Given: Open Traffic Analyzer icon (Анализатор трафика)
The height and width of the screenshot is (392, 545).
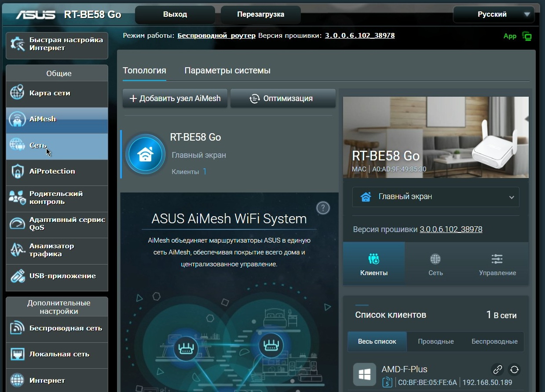Looking at the screenshot, I should point(18,250).
